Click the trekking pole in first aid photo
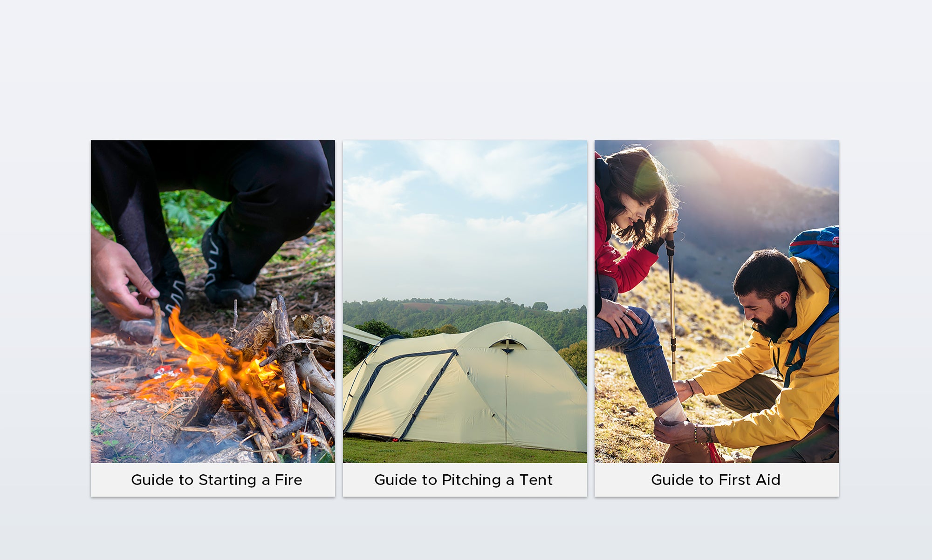 tap(672, 307)
